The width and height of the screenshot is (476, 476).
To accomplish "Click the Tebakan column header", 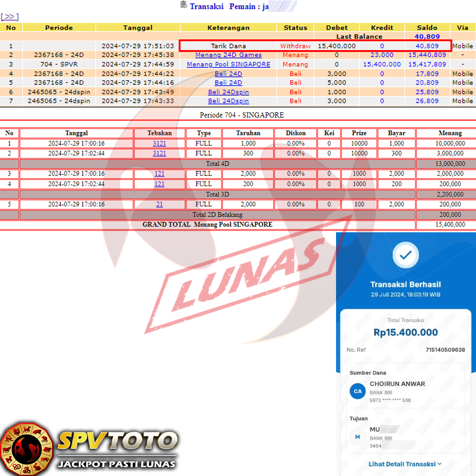I will [x=159, y=133].
